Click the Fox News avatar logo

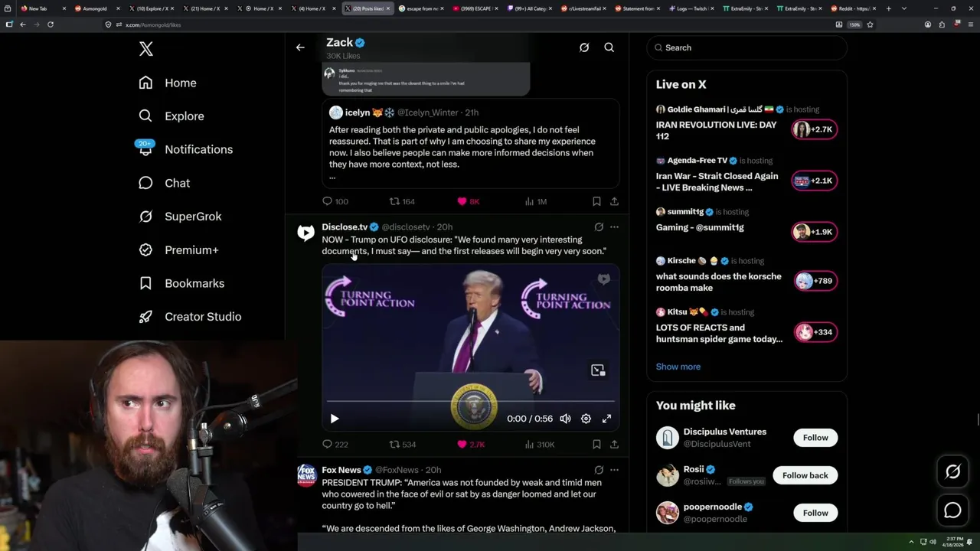coord(305,475)
